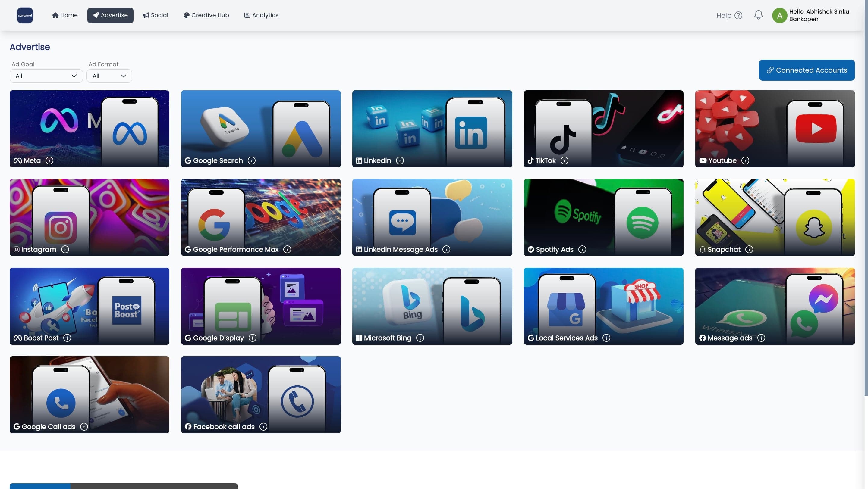This screenshot has height=489, width=868.
Task: Open the notifications bell
Action: coord(758,15)
